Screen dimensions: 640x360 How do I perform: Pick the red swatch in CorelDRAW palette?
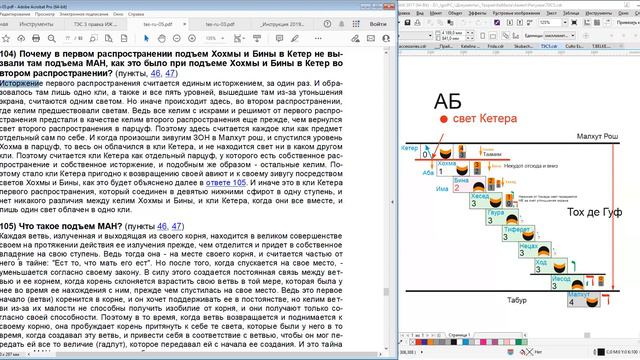pyautogui.click(x=418, y=342)
